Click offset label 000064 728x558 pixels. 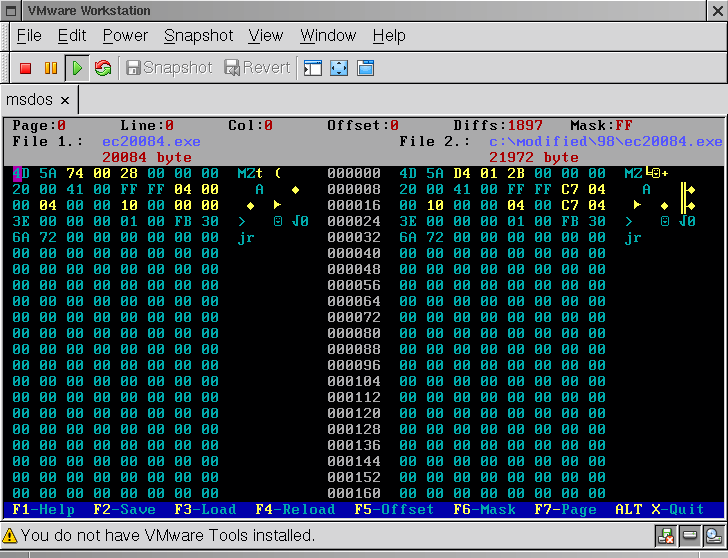[x=354, y=301]
